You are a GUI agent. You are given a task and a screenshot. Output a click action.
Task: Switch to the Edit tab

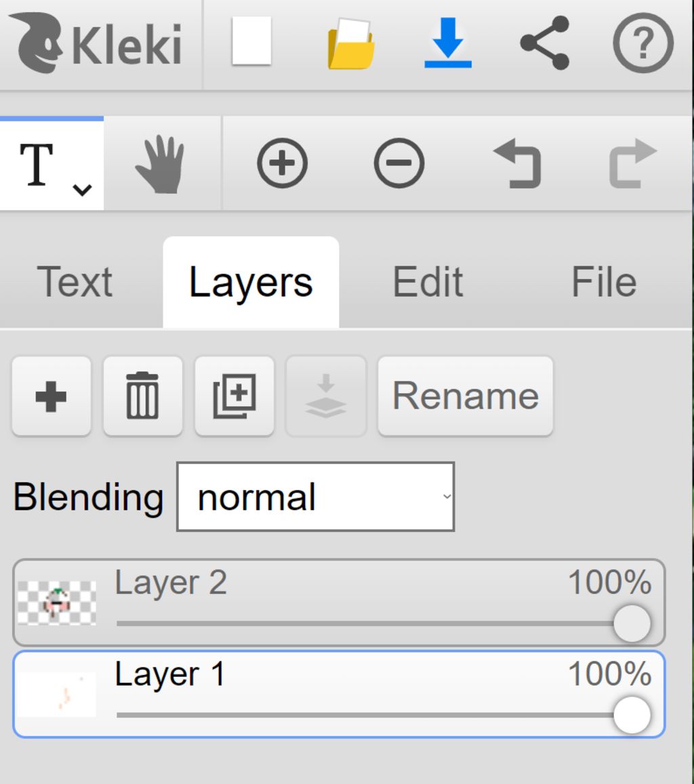[x=428, y=282]
